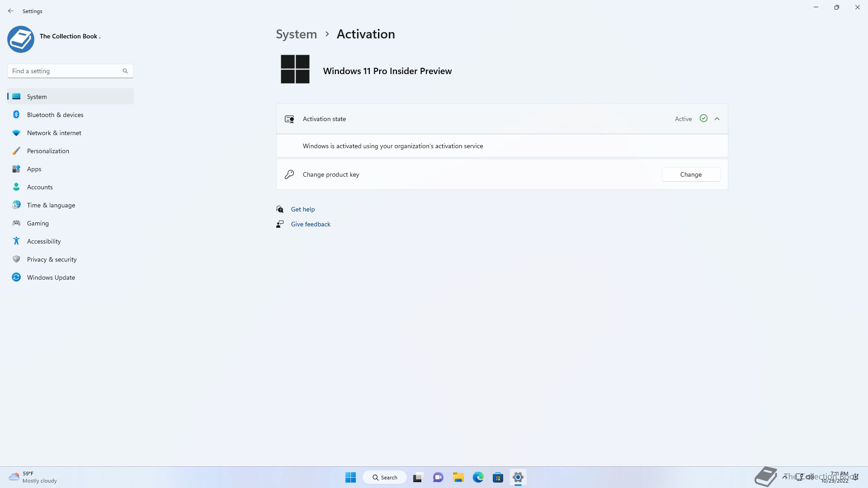The height and width of the screenshot is (488, 868).
Task: Click the Active status text
Action: (683, 119)
